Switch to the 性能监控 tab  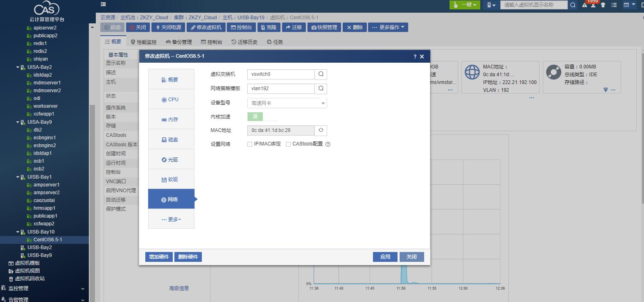pos(144,42)
